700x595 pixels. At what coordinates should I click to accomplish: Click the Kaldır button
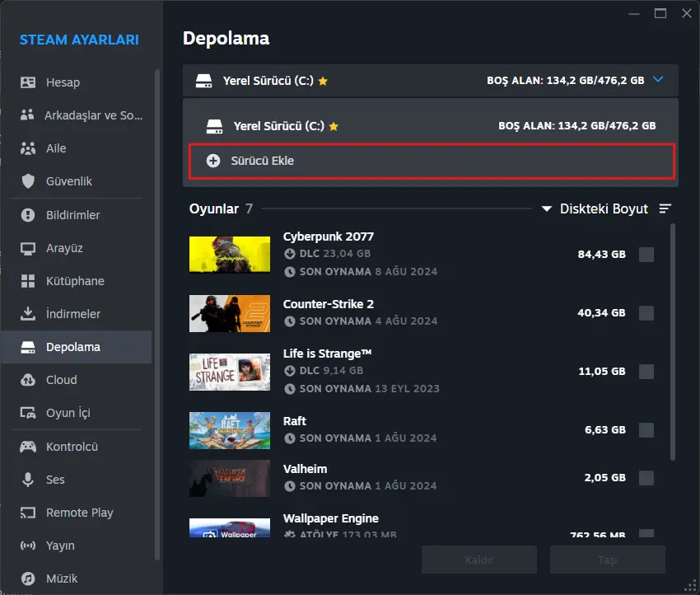(x=479, y=560)
